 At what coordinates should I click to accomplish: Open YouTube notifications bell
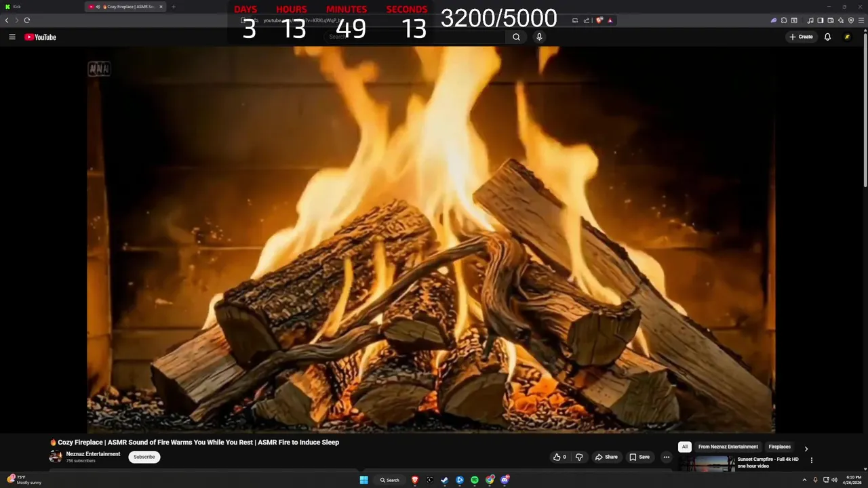tap(827, 37)
